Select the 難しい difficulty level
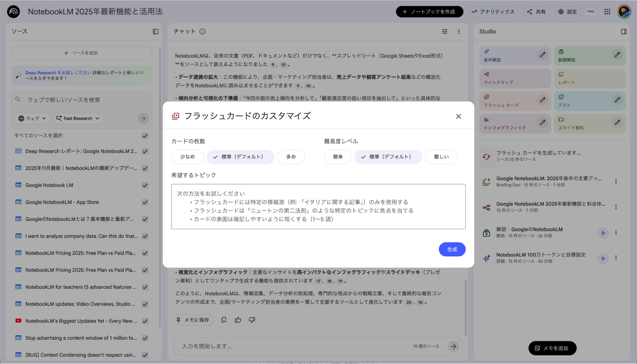 (x=441, y=157)
